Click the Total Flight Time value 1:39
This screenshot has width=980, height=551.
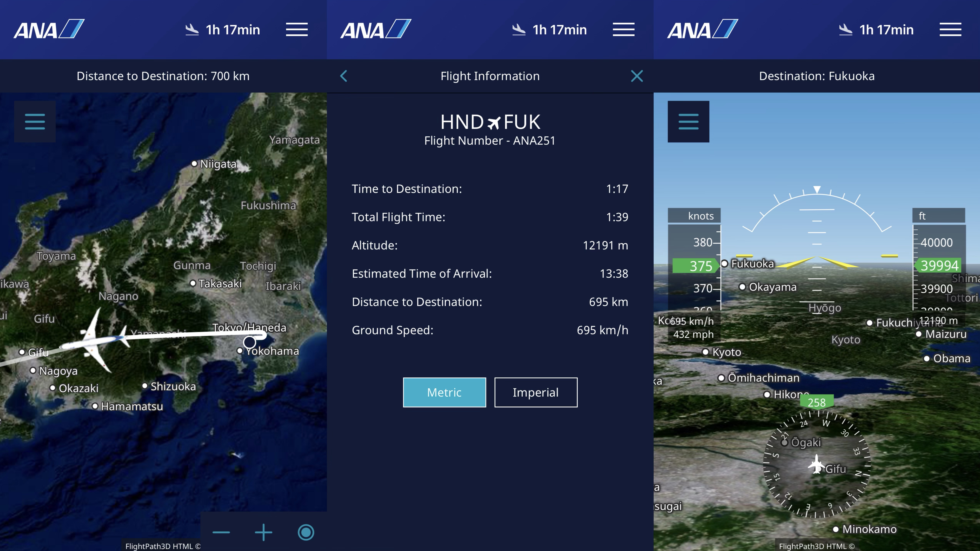click(617, 217)
